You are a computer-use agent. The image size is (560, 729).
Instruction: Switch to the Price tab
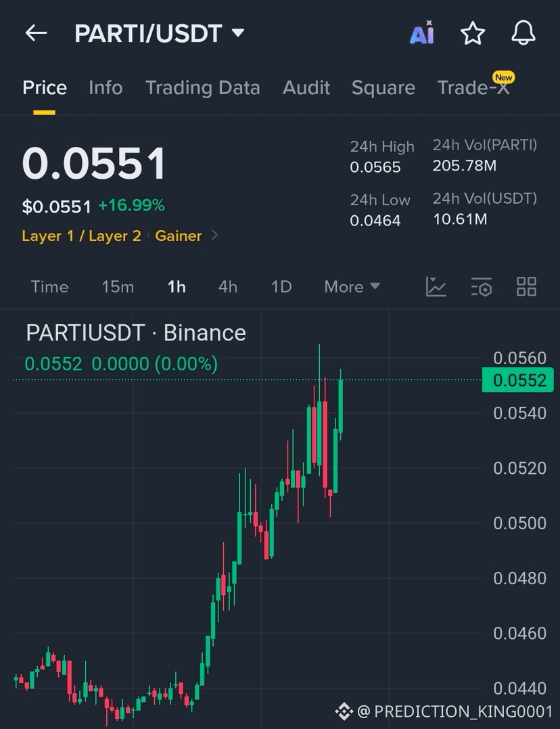point(45,88)
